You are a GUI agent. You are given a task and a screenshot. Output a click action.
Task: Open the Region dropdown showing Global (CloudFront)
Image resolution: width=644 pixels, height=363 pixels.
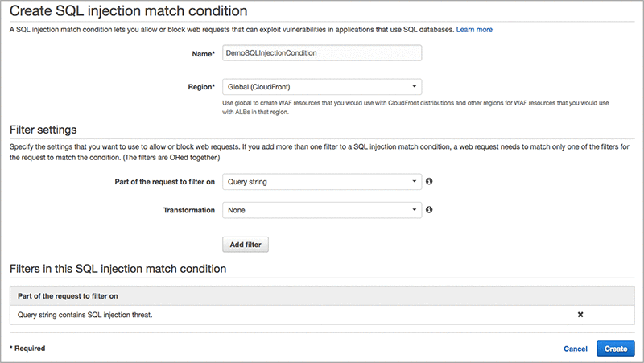coord(322,86)
